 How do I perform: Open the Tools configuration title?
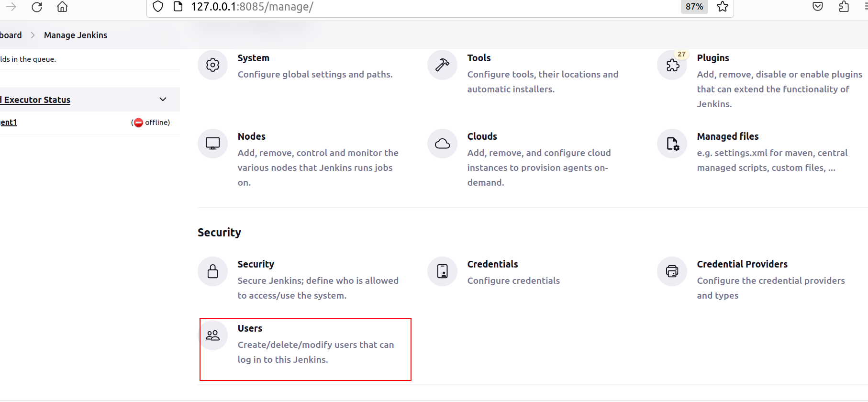coord(479,58)
